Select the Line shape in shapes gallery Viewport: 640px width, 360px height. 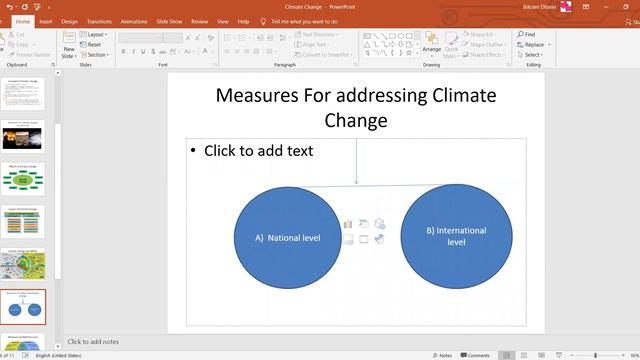376,36
